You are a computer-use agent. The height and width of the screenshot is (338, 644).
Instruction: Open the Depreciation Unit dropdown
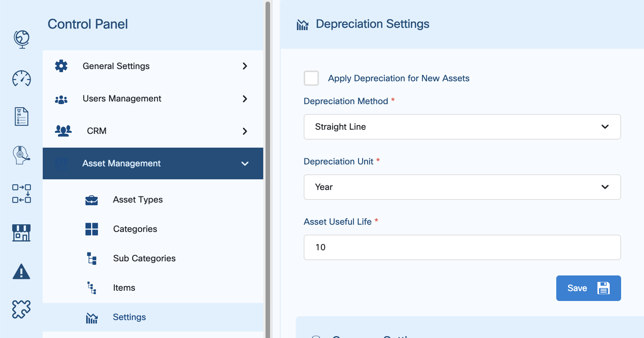pos(462,187)
